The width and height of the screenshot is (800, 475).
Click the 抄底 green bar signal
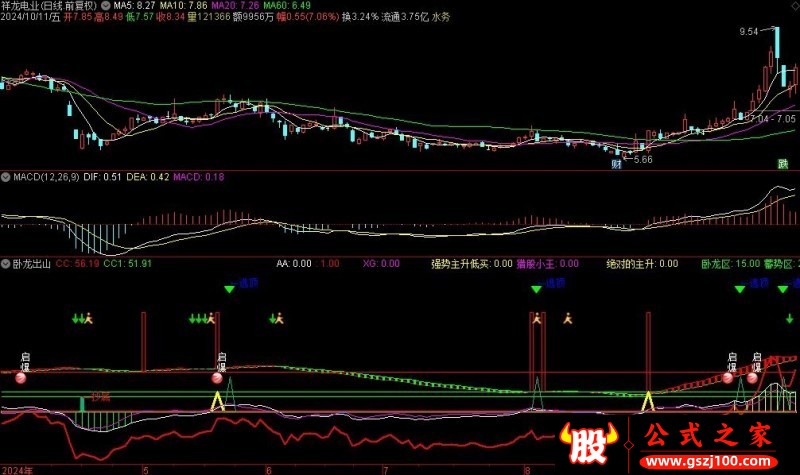pyautogui.click(x=82, y=404)
